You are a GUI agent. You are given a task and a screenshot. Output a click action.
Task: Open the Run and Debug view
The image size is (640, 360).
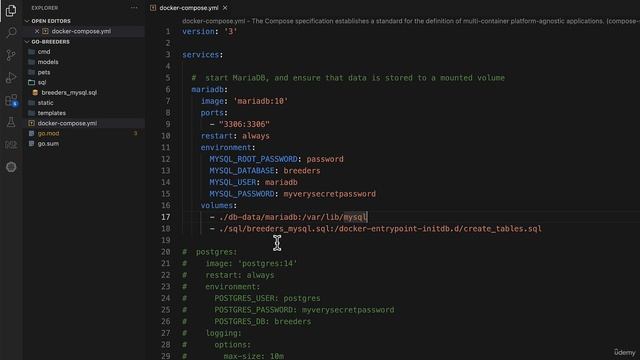pos(11,78)
